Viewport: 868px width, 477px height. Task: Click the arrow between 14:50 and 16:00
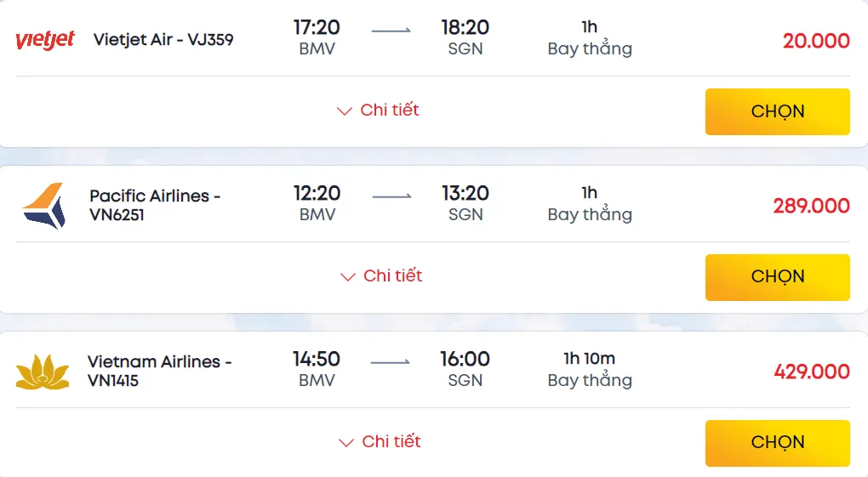391,362
